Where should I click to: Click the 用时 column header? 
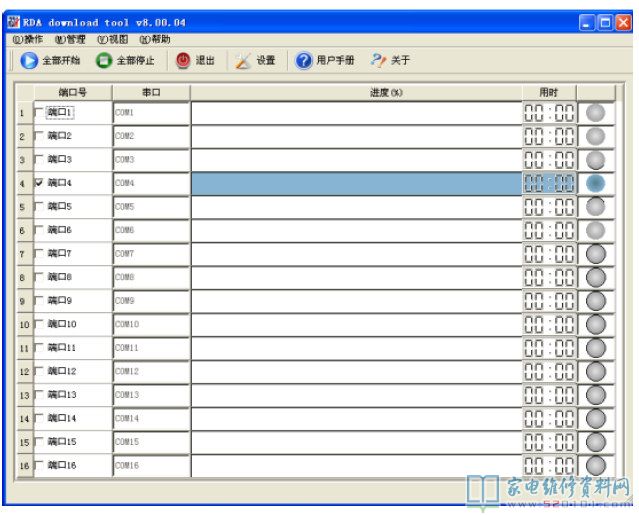point(549,93)
